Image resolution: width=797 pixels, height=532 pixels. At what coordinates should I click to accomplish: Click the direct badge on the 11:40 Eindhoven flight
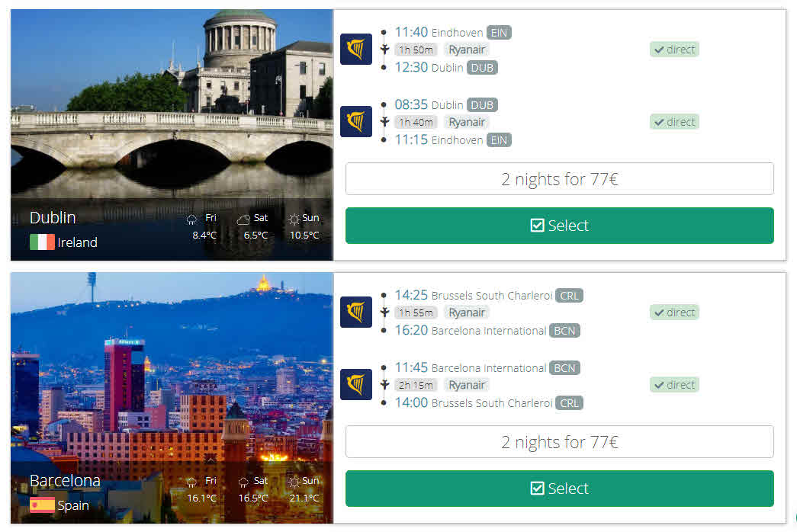coord(674,50)
